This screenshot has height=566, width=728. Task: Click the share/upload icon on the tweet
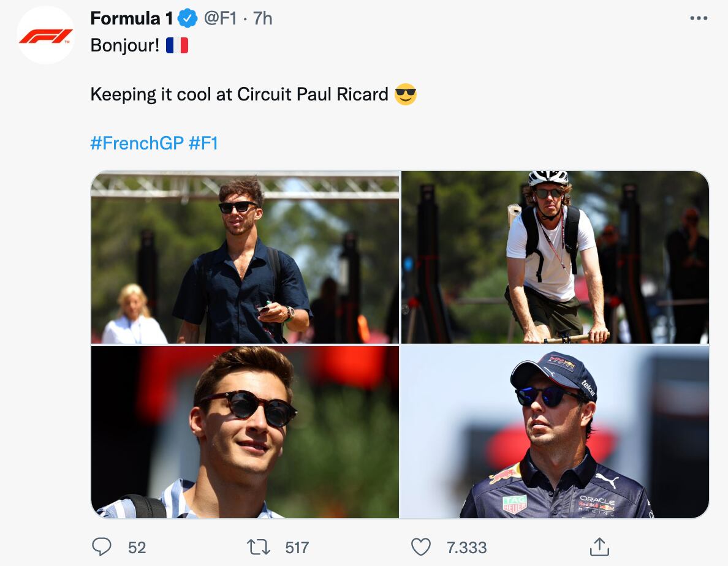tap(598, 548)
